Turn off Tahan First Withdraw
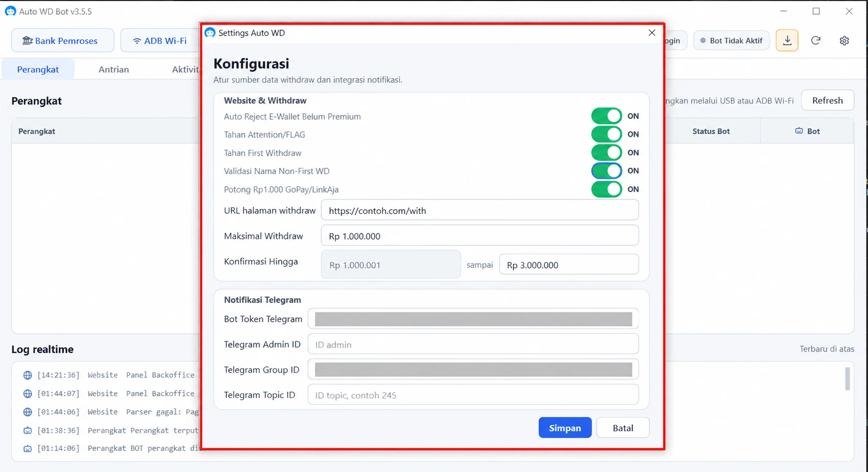 tap(607, 153)
